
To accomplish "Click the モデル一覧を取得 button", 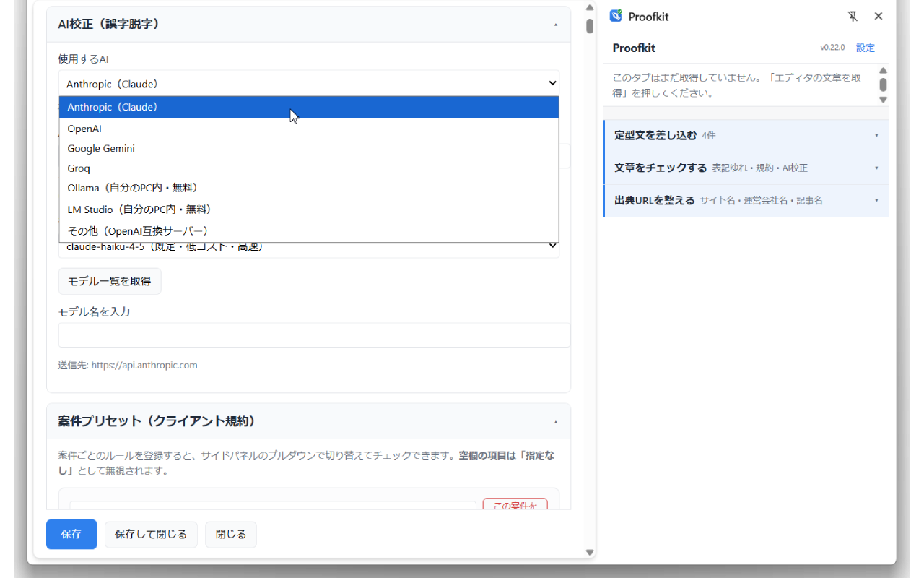I will (110, 281).
